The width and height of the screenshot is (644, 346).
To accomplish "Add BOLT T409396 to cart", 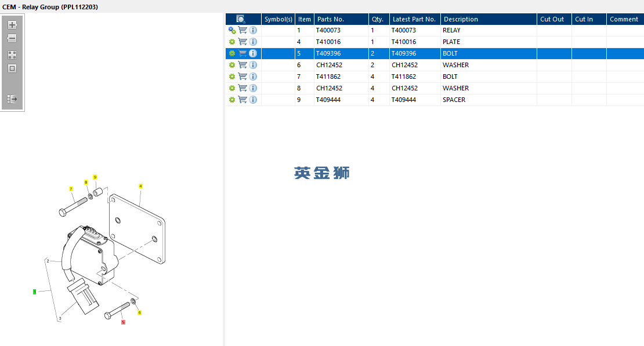I will point(243,53).
